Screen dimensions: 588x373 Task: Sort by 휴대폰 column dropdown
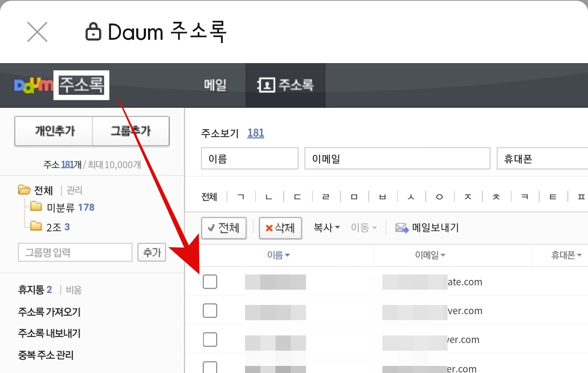(566, 255)
